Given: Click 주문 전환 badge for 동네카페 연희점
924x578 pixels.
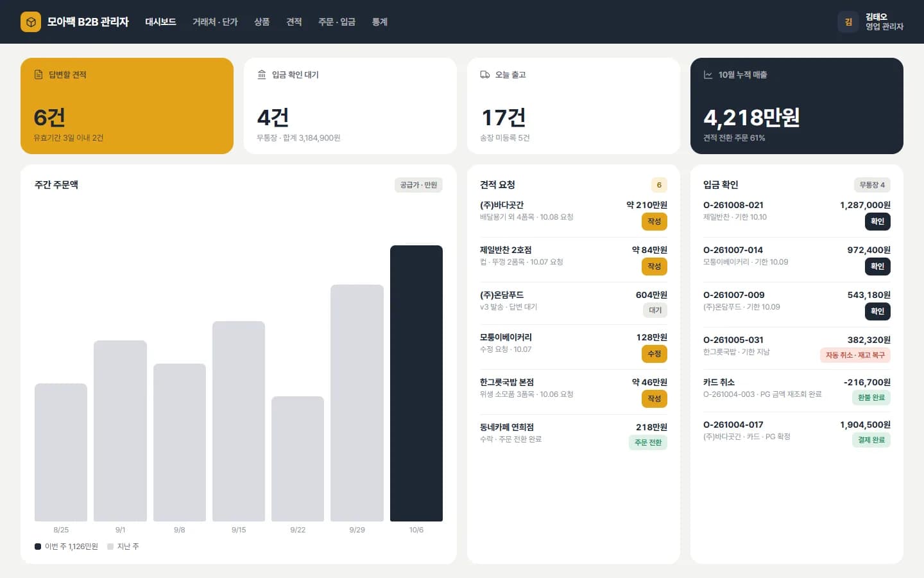Looking at the screenshot, I should coord(648,442).
